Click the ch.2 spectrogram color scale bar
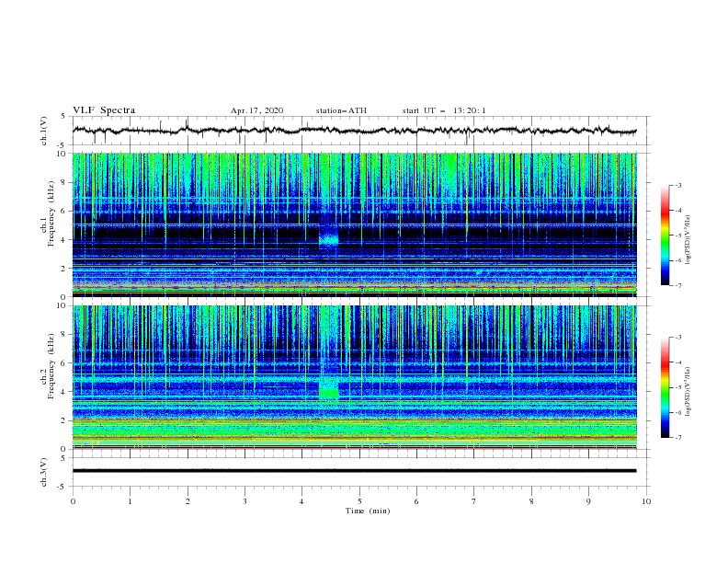Image resolution: width=728 pixels, height=563 pixels. click(665, 387)
